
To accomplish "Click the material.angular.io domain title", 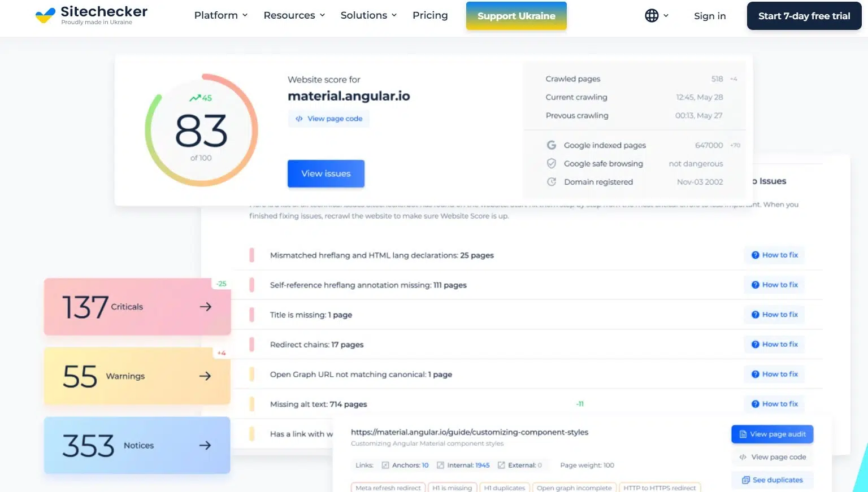I will click(x=349, y=96).
